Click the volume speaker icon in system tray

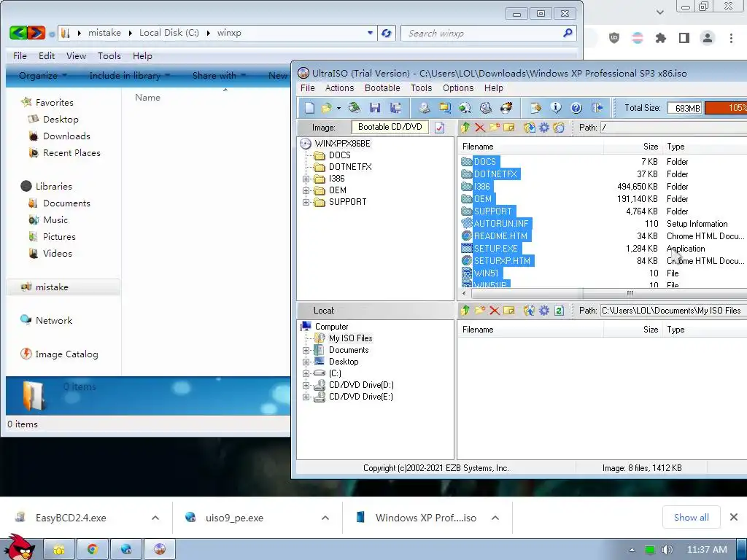667,550
